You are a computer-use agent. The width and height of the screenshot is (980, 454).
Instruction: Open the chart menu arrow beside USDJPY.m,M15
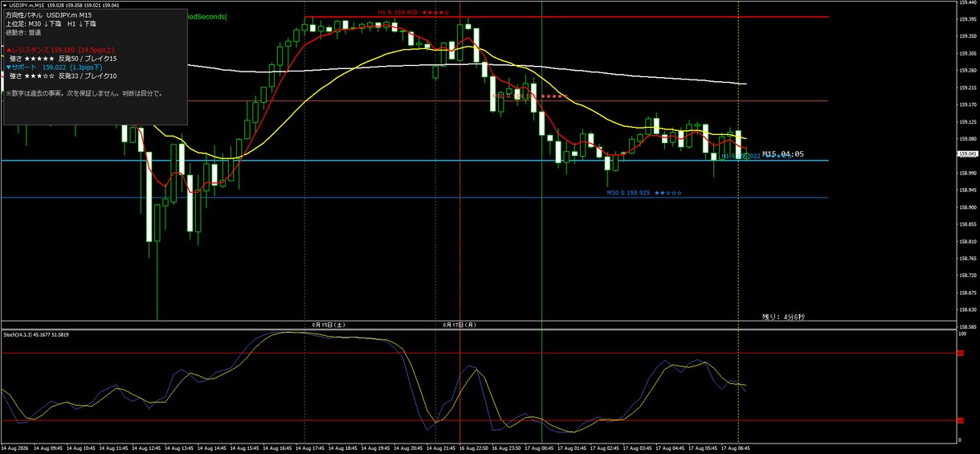coord(4,5)
